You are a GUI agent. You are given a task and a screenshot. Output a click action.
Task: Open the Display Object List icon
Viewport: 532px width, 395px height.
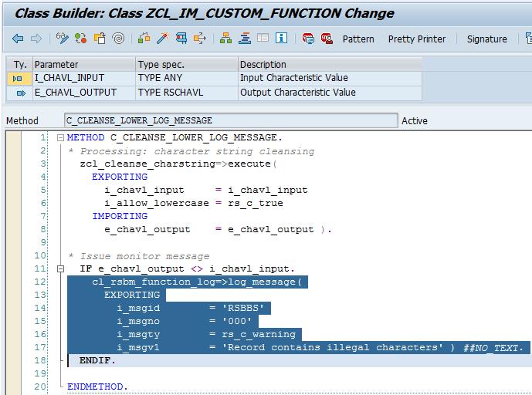[x=225, y=39]
